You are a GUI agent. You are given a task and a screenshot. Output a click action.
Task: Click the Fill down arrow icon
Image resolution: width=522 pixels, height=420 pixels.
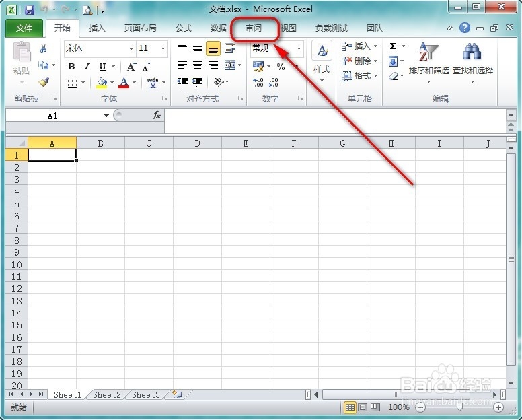(393, 61)
